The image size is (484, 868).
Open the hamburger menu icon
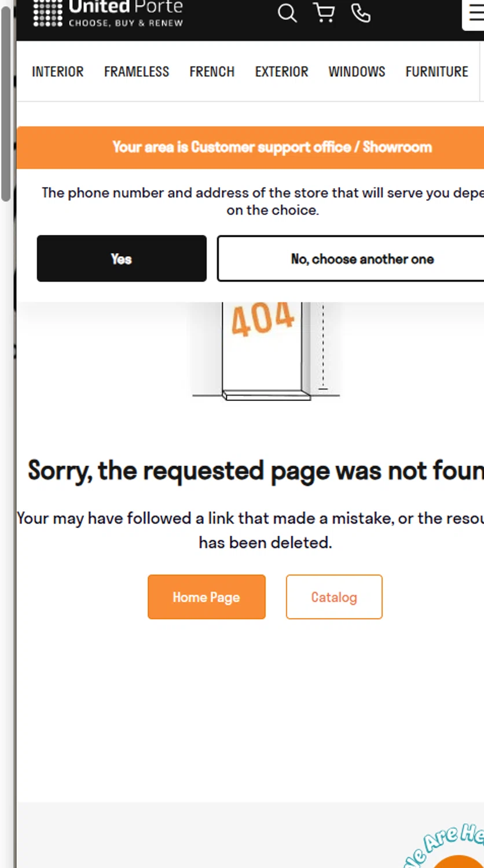(x=475, y=13)
